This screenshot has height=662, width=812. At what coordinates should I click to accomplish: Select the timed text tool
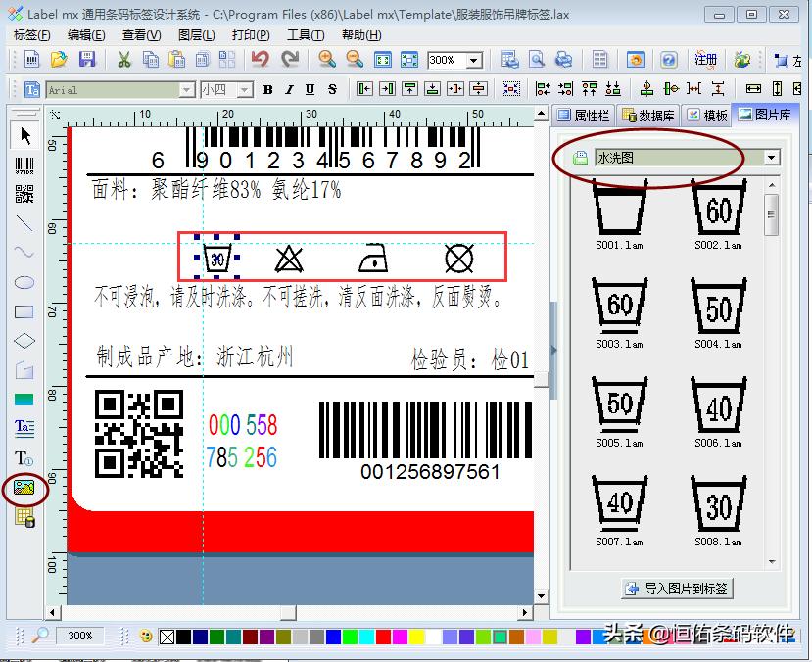pos(24,458)
